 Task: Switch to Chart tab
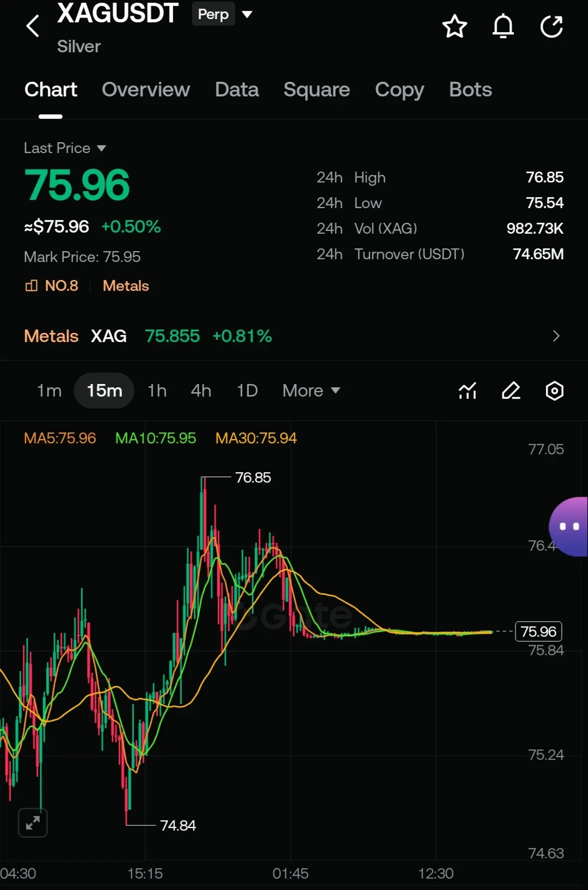point(51,89)
